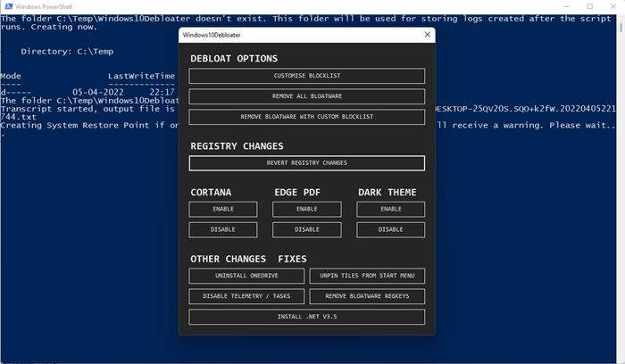Click the 'CORTANA' section heading
Screen dimensions: 625x364
click(x=211, y=193)
